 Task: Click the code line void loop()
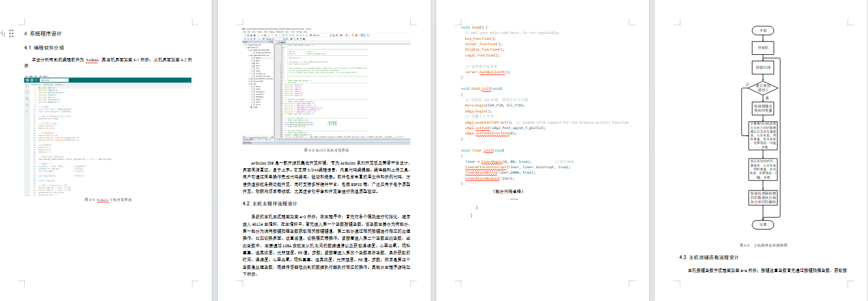474,27
